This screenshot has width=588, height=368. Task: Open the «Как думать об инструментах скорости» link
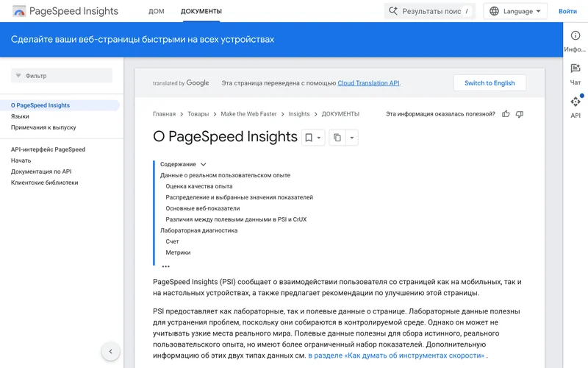(396, 355)
